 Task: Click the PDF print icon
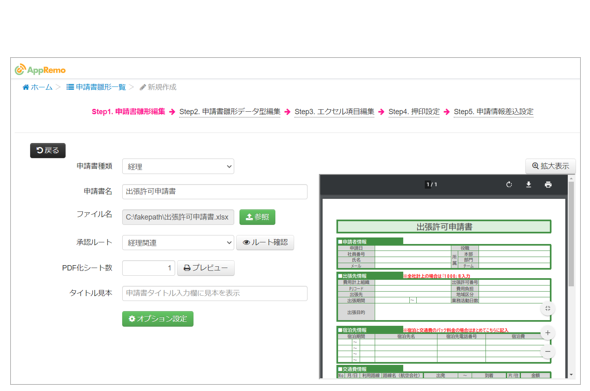(548, 184)
